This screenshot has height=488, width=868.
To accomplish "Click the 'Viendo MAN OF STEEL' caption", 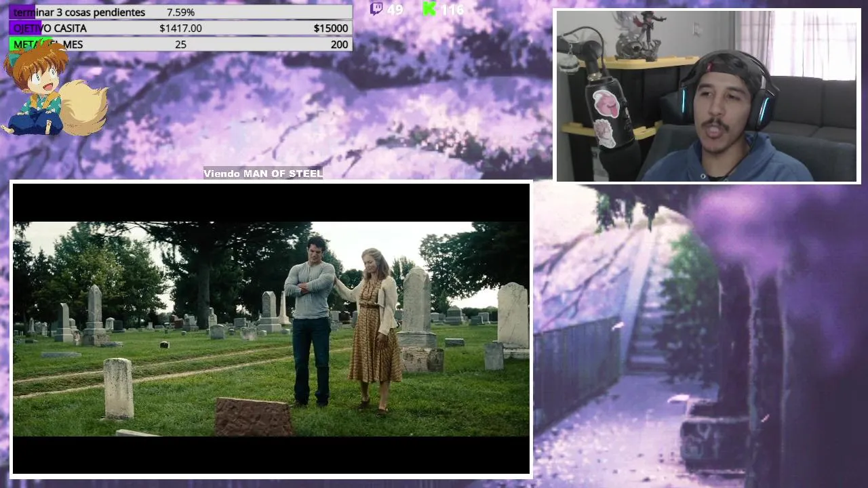I will [x=263, y=174].
